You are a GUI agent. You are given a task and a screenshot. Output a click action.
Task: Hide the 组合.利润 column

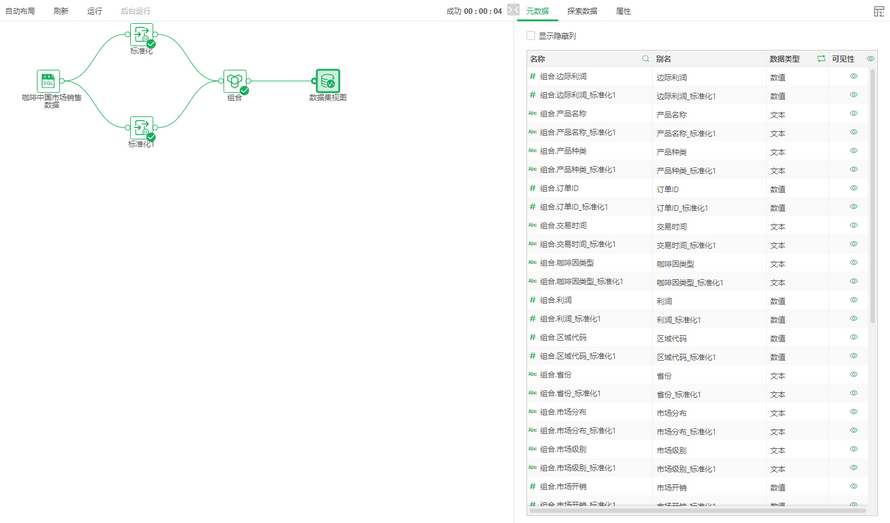(x=854, y=300)
